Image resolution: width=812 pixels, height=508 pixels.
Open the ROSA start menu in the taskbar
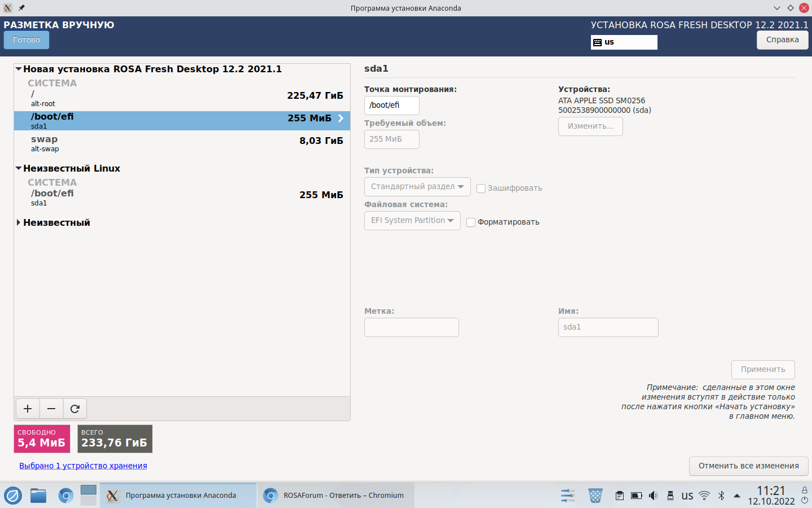pos(13,496)
